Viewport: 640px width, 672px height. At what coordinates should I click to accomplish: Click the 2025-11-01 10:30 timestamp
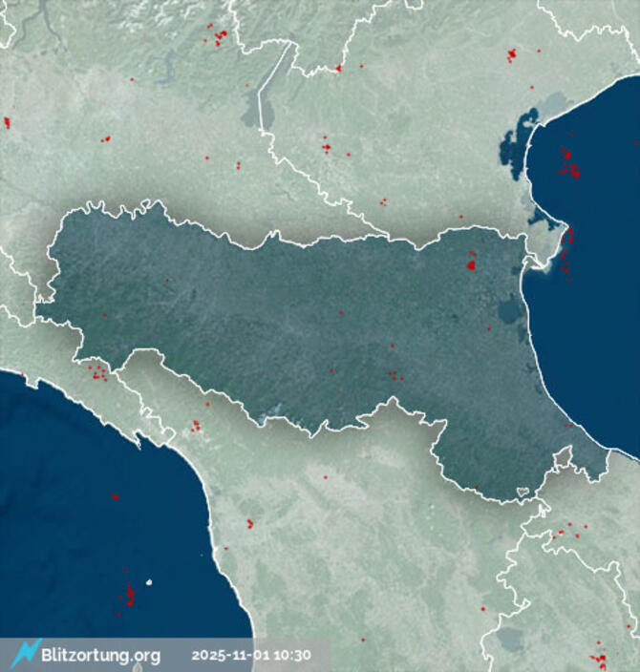pos(251,656)
